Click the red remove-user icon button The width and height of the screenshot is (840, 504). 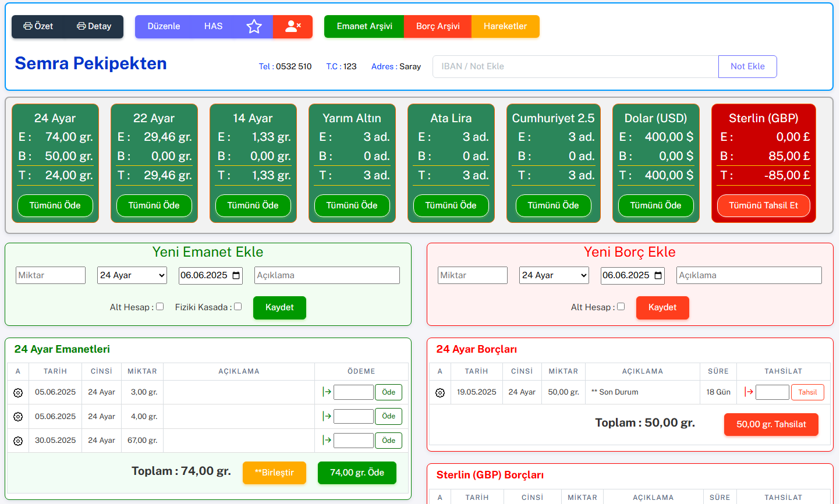tap(293, 26)
